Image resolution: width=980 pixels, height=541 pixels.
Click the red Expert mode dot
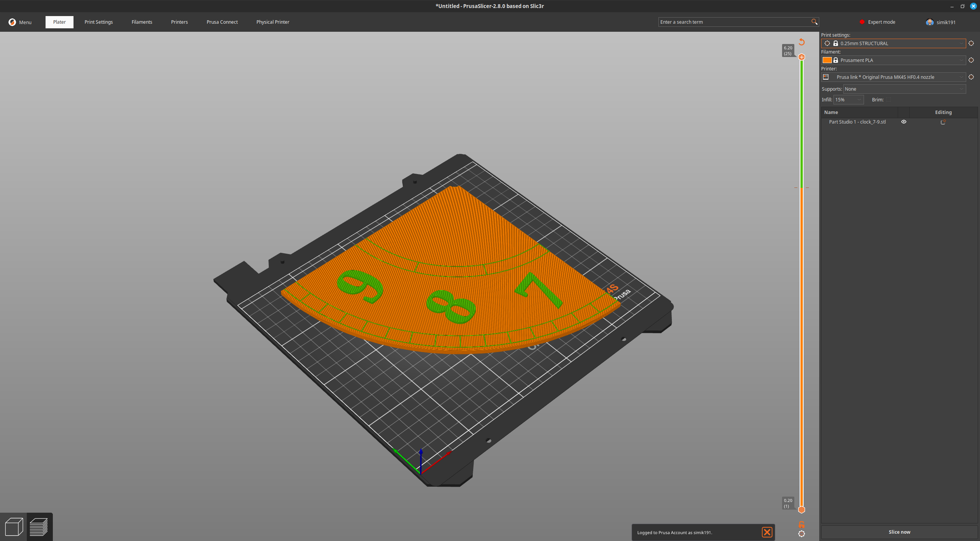(x=862, y=22)
